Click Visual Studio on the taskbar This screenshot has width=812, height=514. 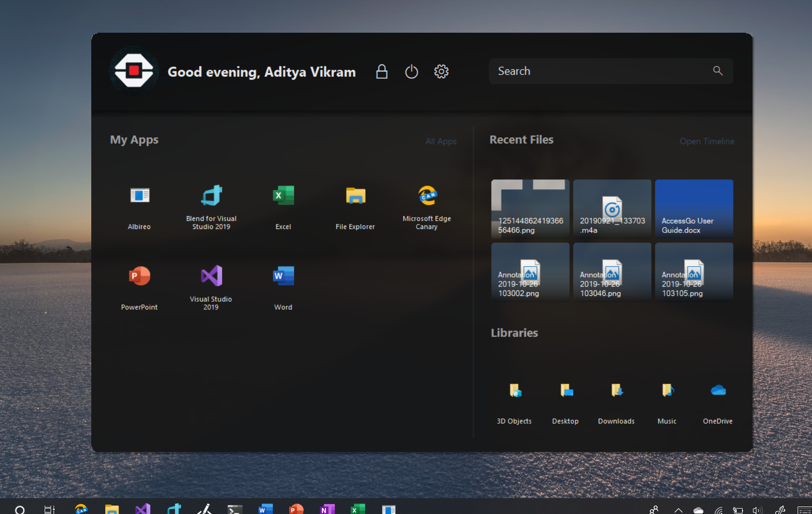(x=143, y=509)
